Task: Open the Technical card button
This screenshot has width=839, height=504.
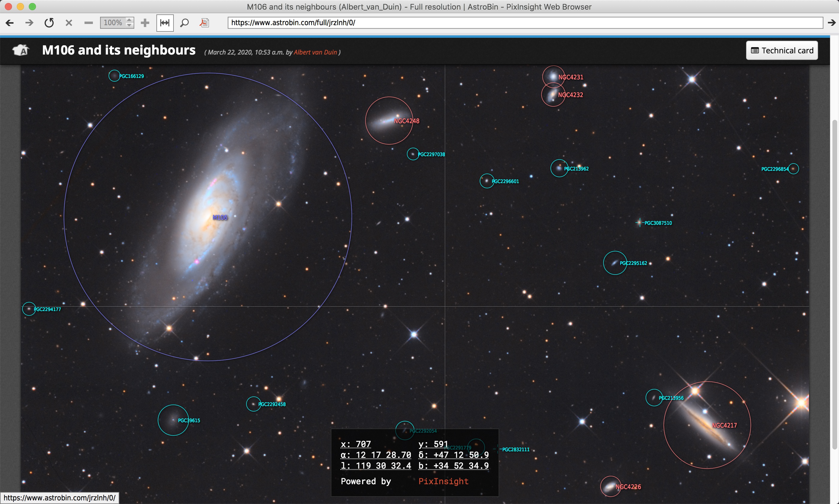Action: coord(781,51)
